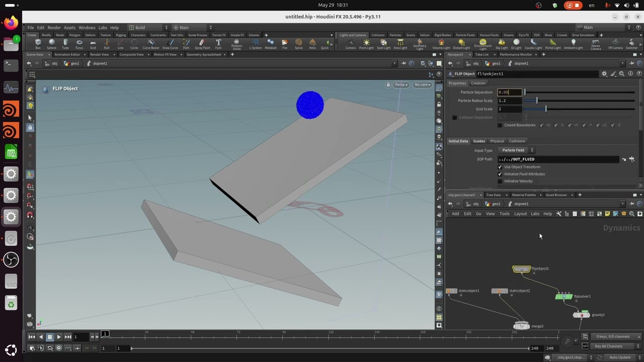Switch to the Creation parameter tab
This screenshot has width=644, height=362.
tap(478, 83)
